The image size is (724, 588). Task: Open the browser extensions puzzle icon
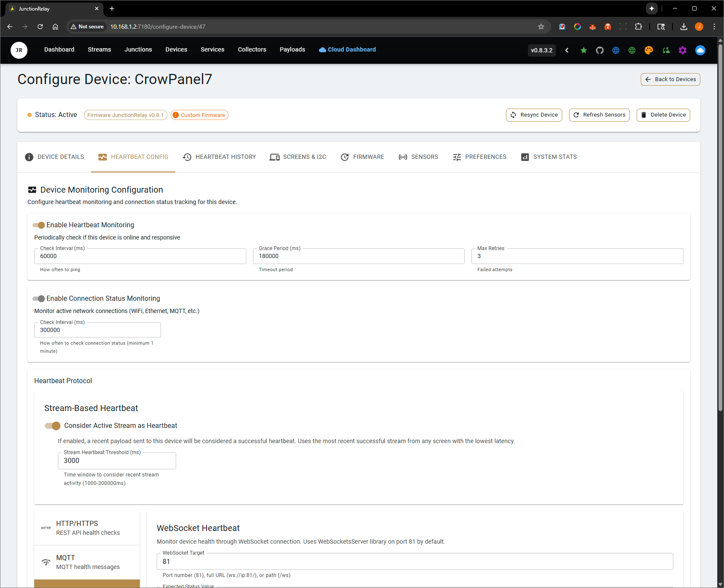(638, 27)
